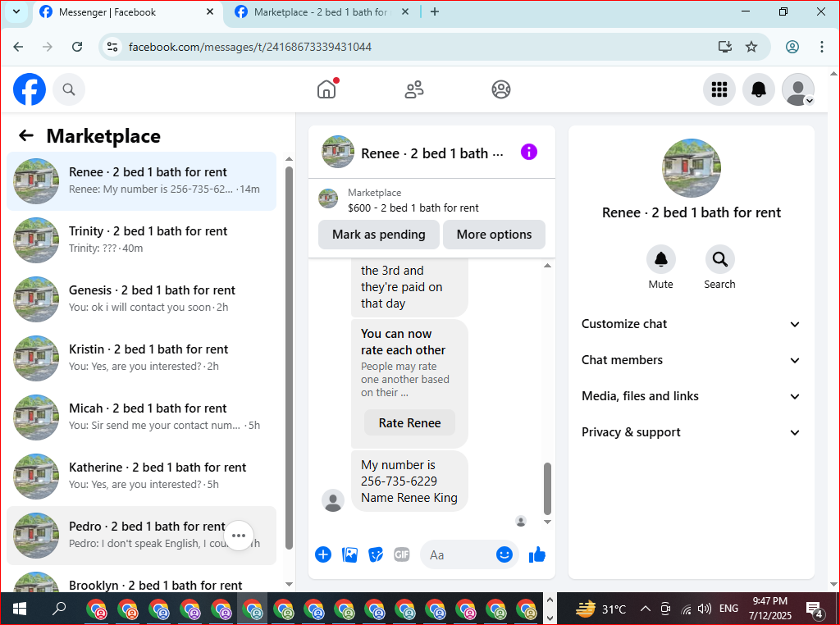Click the conversation scrollbar's bottom arrow
Image resolution: width=840 pixels, height=625 pixels.
click(x=547, y=522)
